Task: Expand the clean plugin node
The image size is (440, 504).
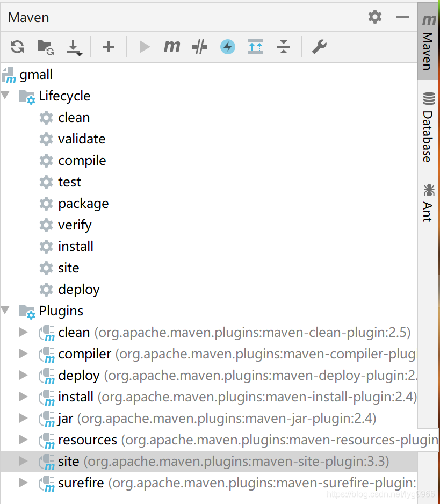Action: [23, 332]
